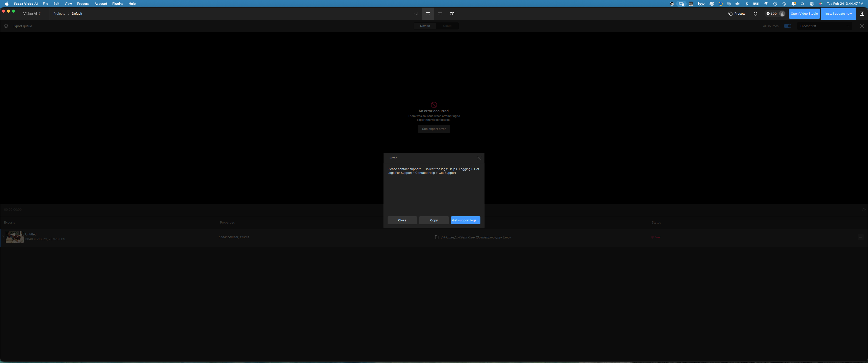868x363 pixels.
Task: Click Get support logs button
Action: pos(465,220)
